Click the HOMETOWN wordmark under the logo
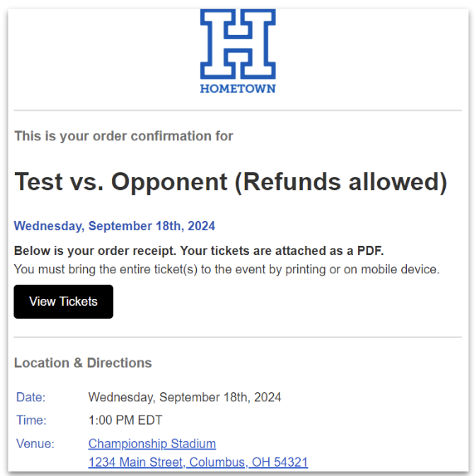The image size is (475, 476). [237, 89]
